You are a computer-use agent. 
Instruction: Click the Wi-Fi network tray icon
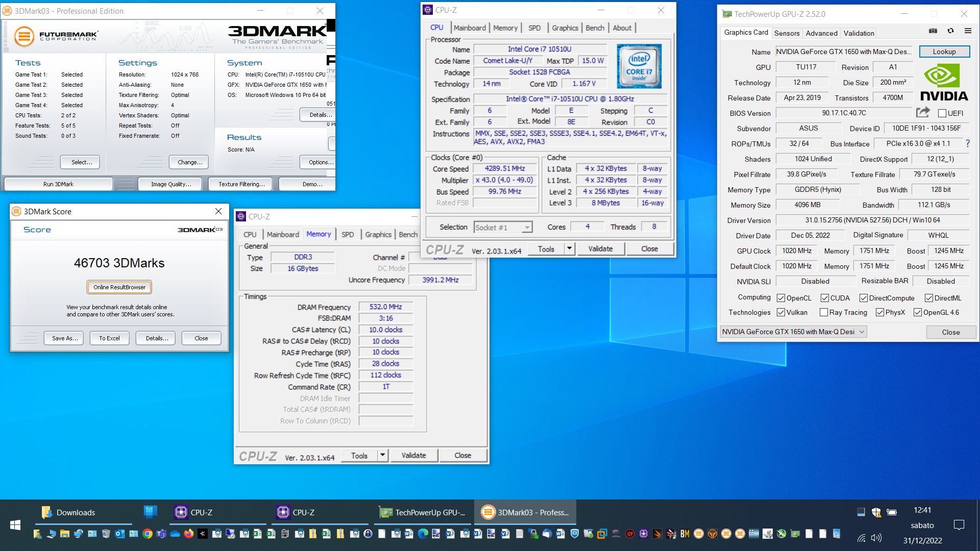(862, 538)
